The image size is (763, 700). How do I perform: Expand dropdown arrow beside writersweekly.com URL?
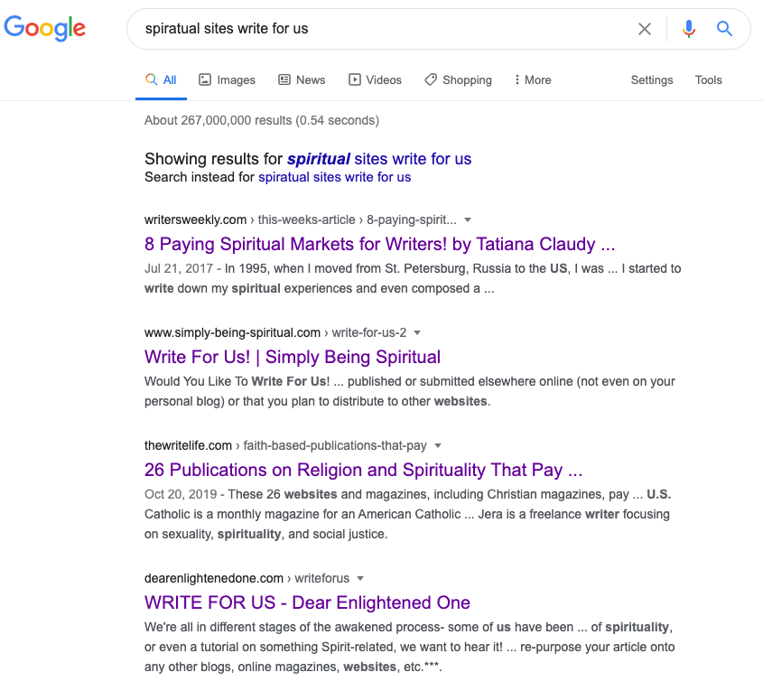tap(468, 220)
